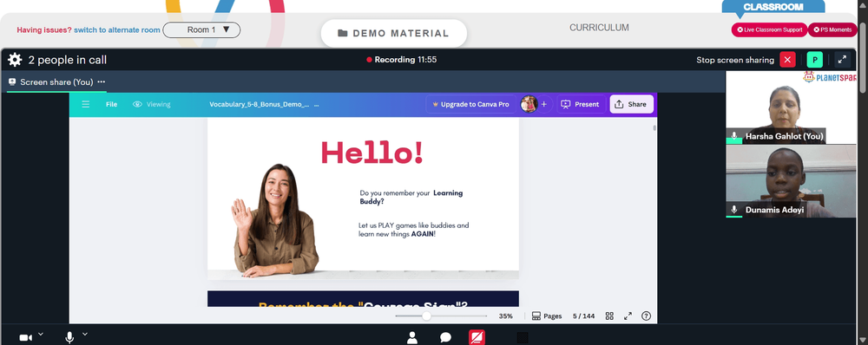Open the DEMO MATERIAL button

click(393, 33)
